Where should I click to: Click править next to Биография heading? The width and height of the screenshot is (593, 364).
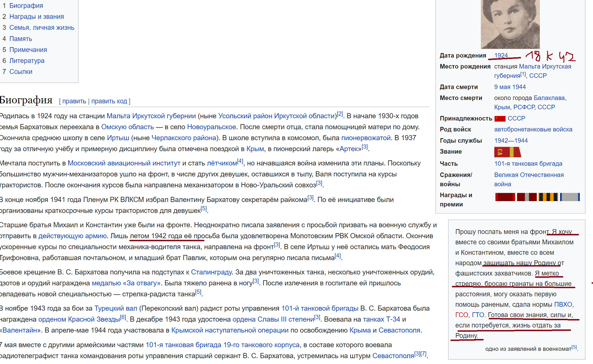coord(74,101)
